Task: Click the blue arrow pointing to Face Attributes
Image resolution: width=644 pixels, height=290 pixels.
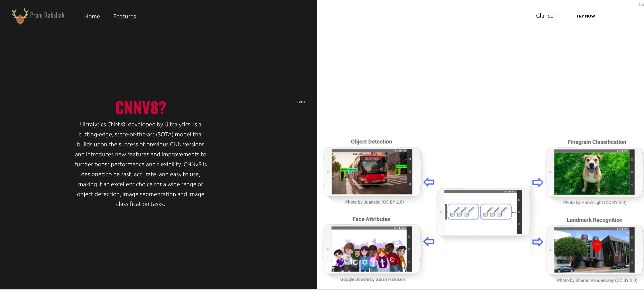Action: point(429,241)
